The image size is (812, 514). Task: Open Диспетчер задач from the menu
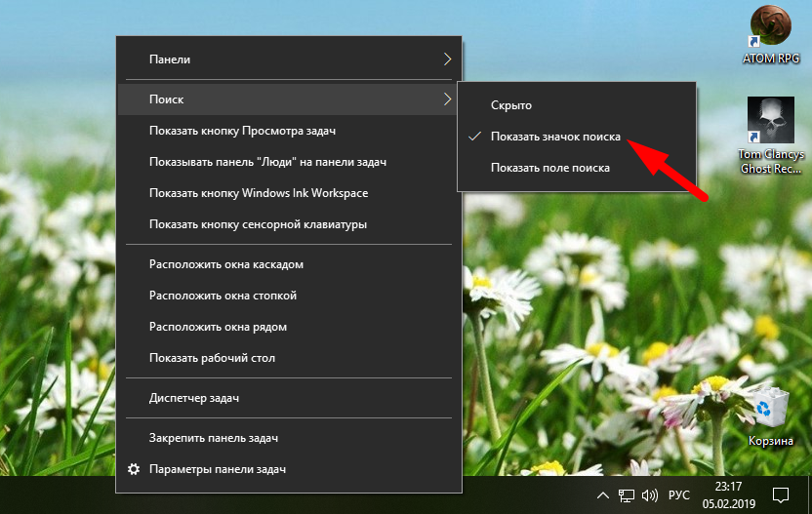click(194, 398)
